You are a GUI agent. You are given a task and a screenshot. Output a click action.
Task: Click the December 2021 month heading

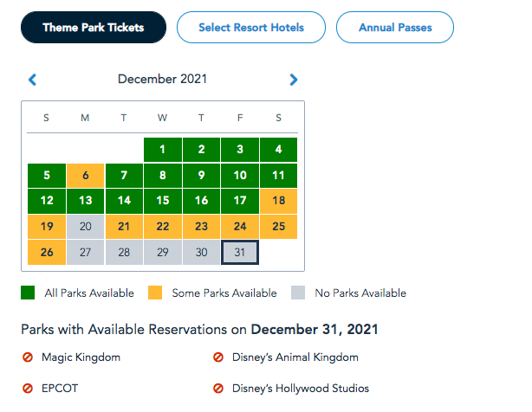point(163,80)
